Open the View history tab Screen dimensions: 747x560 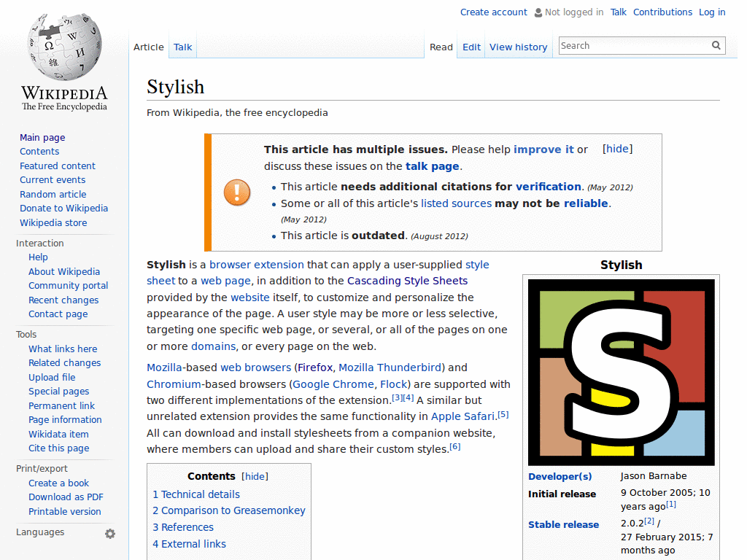pos(519,47)
